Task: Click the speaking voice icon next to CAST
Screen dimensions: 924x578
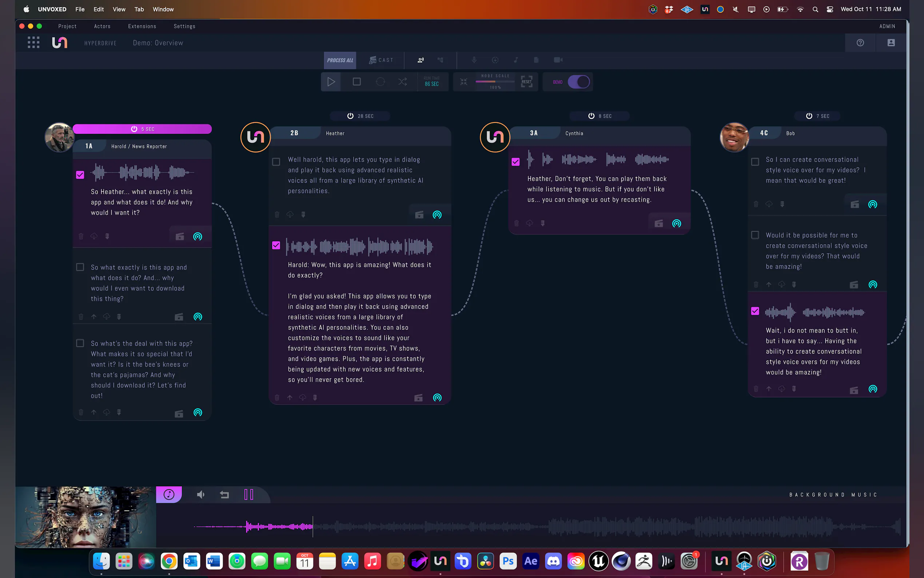Action: click(421, 60)
